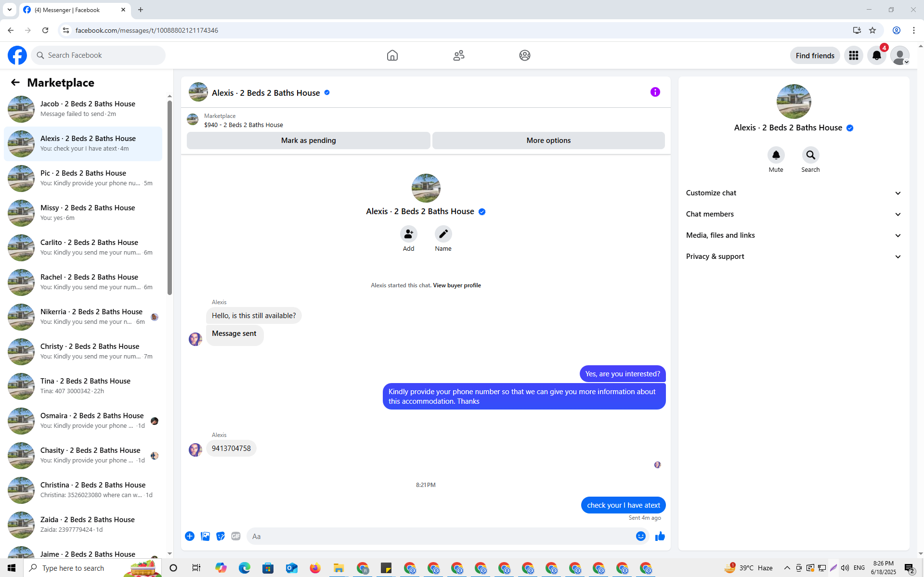Attach a file using the photo icon
The width and height of the screenshot is (924, 577).
pyautogui.click(x=205, y=536)
